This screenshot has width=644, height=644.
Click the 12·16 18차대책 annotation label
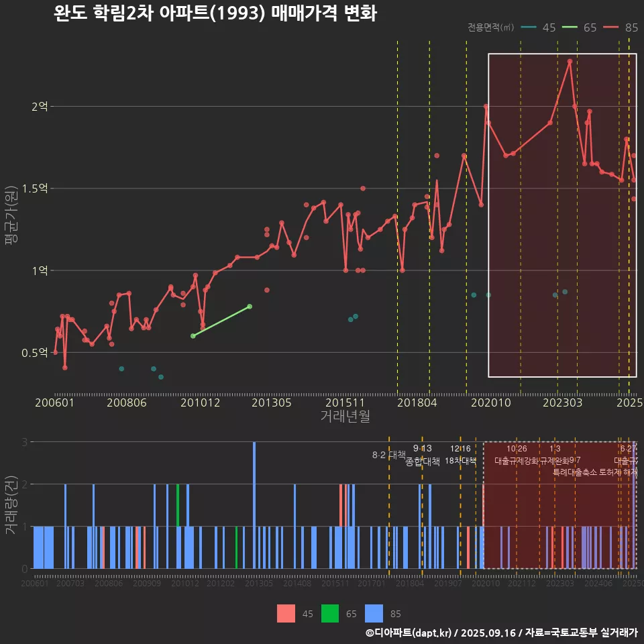tap(460, 454)
